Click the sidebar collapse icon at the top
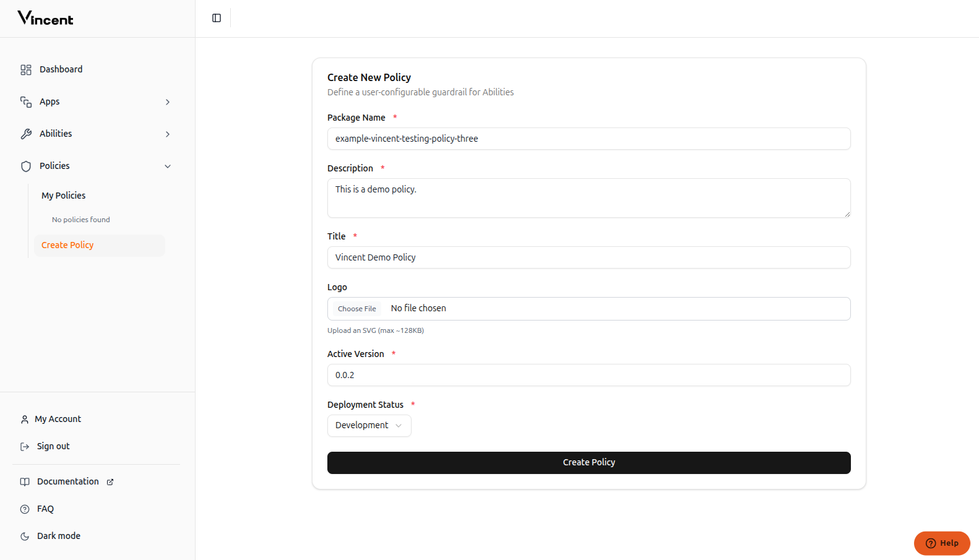 pos(215,18)
